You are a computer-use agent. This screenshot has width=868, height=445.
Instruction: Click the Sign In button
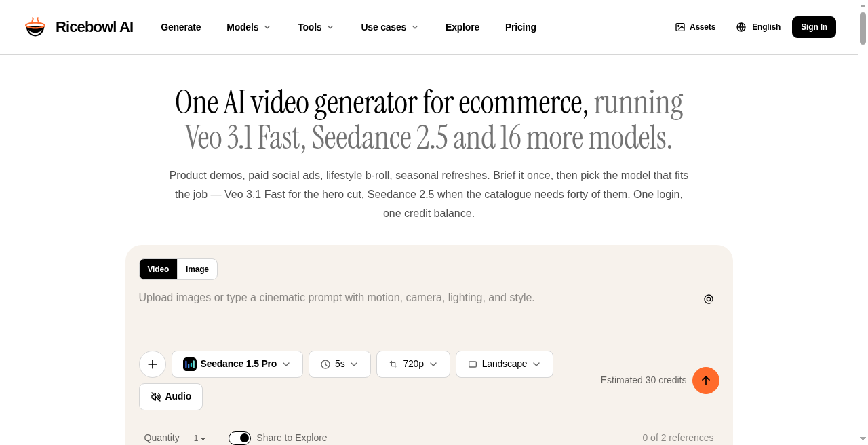[814, 27]
